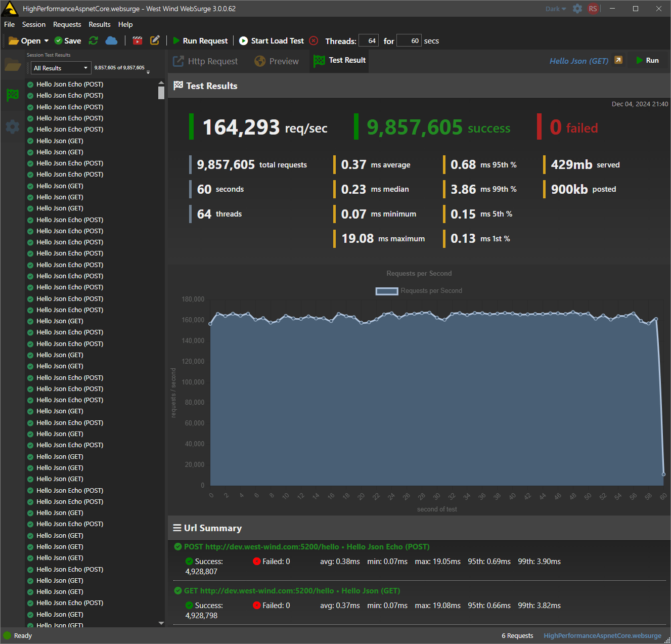Click the 9,857,605 of 9,857,605 counter

tap(119, 67)
